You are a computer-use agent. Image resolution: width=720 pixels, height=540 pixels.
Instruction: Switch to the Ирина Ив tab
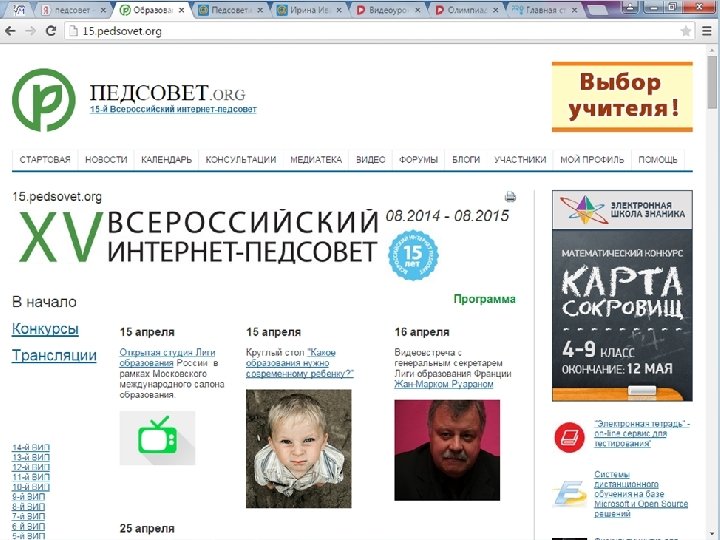(310, 10)
